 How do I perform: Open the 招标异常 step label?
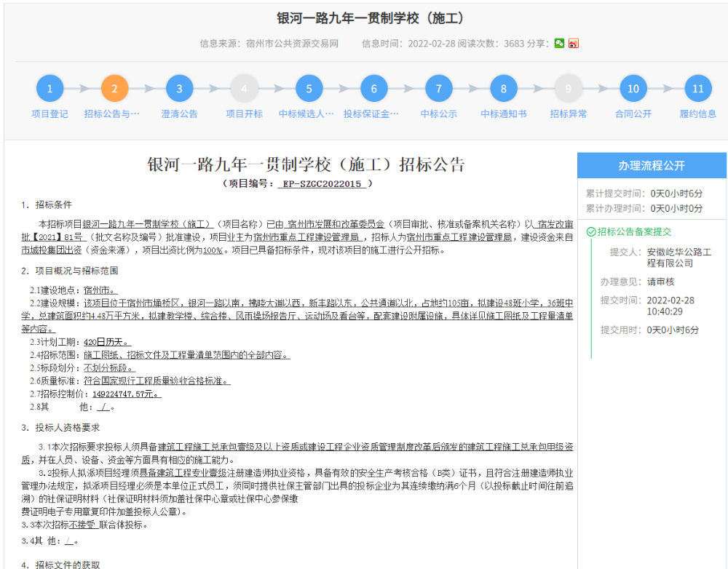(569, 114)
